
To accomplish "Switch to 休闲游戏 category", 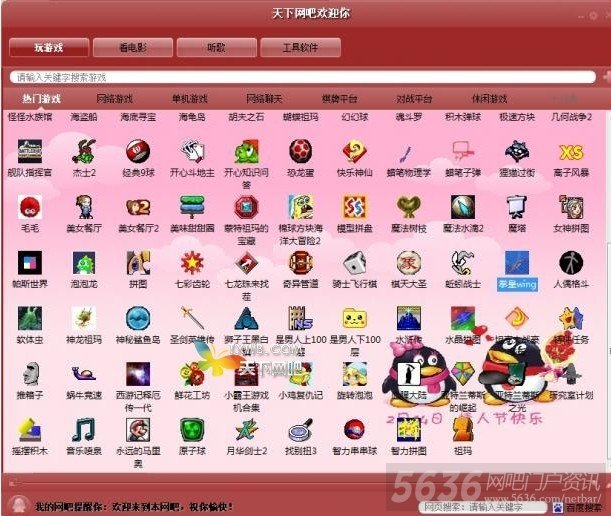I will [x=489, y=99].
